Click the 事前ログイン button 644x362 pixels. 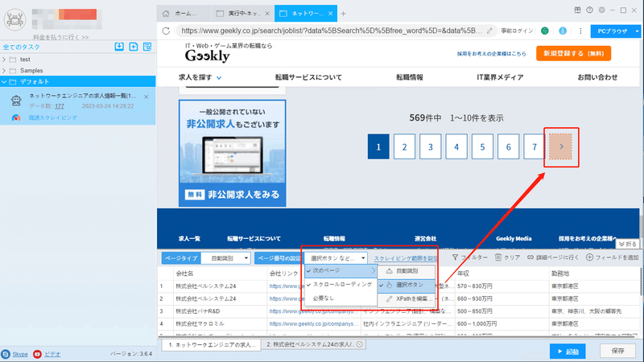pos(517,31)
